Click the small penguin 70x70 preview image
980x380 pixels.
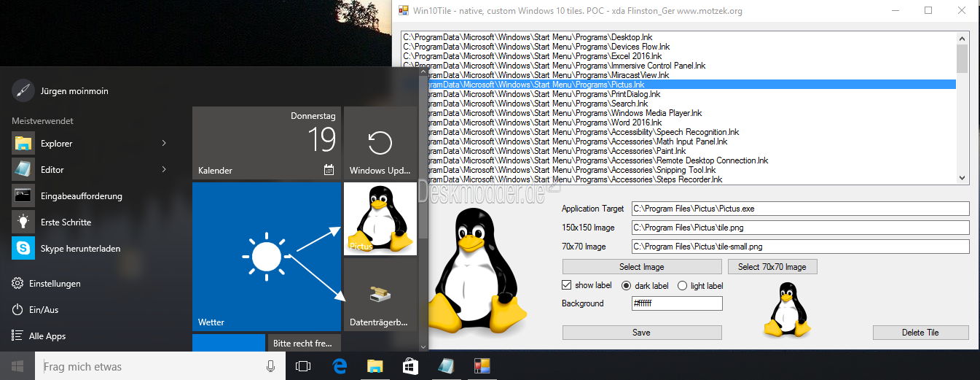(x=787, y=310)
